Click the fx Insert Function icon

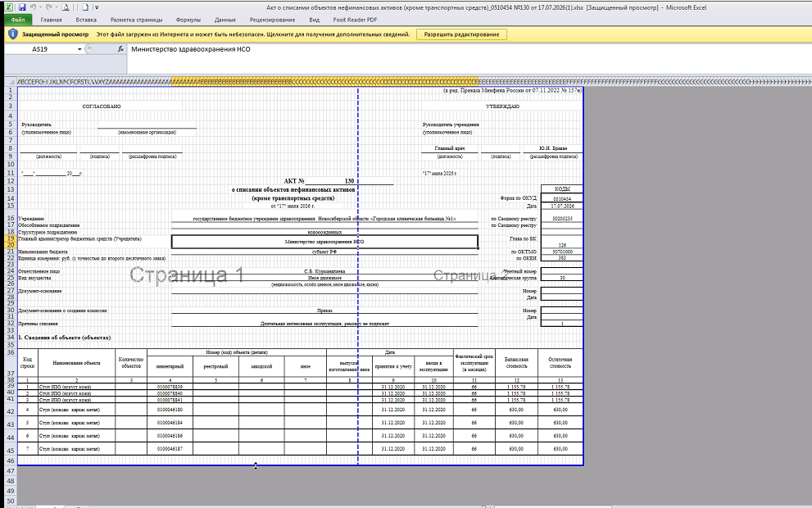coord(120,48)
